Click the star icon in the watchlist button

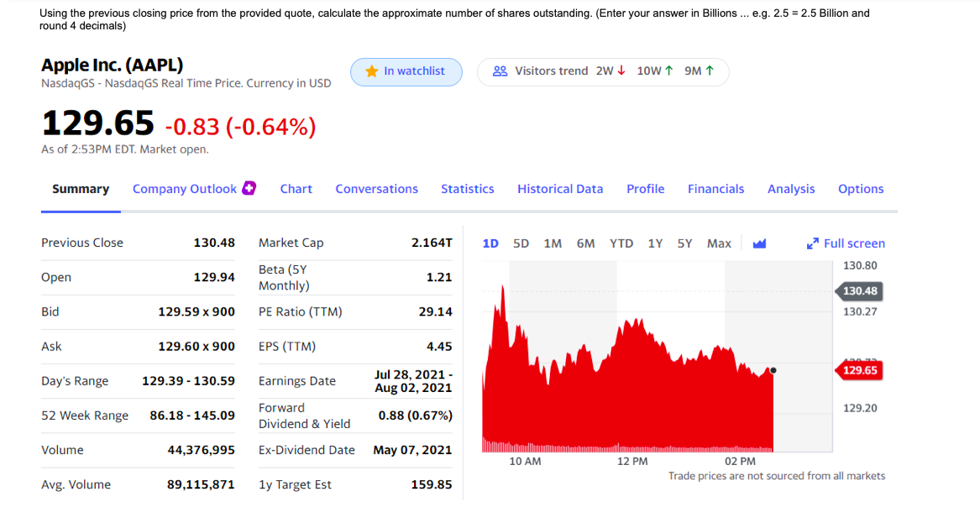pos(372,71)
